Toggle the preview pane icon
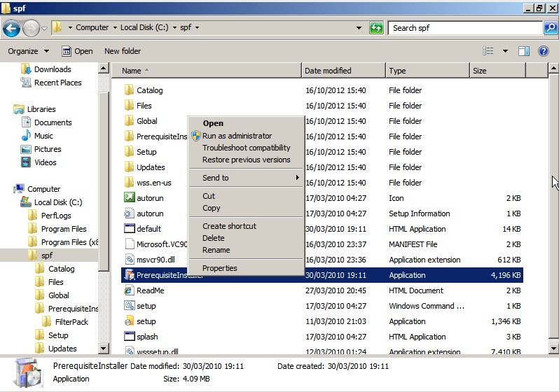The image size is (559, 392). point(524,51)
